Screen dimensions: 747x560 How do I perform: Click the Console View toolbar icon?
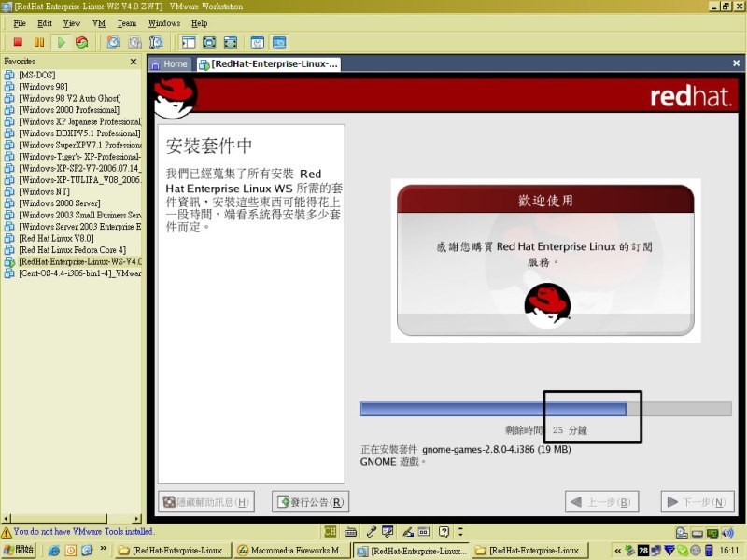coord(279,42)
